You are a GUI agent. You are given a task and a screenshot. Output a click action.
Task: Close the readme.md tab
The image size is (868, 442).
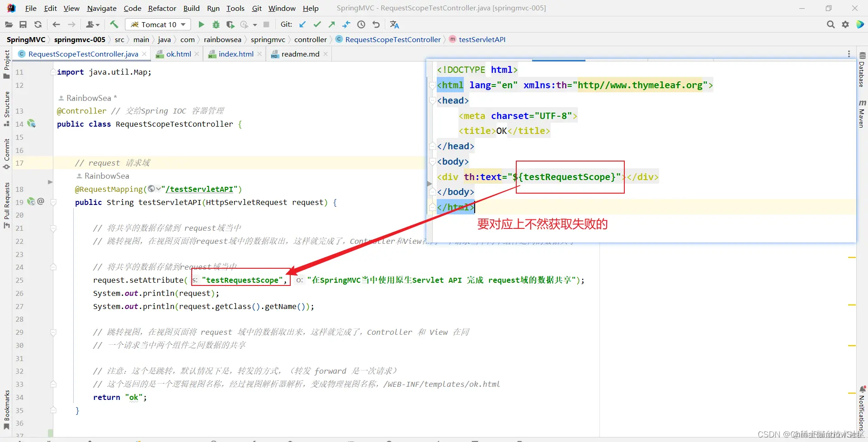325,54
